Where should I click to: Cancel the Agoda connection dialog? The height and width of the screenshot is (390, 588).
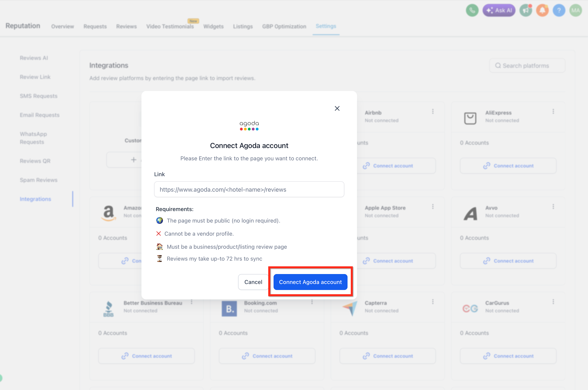click(x=253, y=282)
